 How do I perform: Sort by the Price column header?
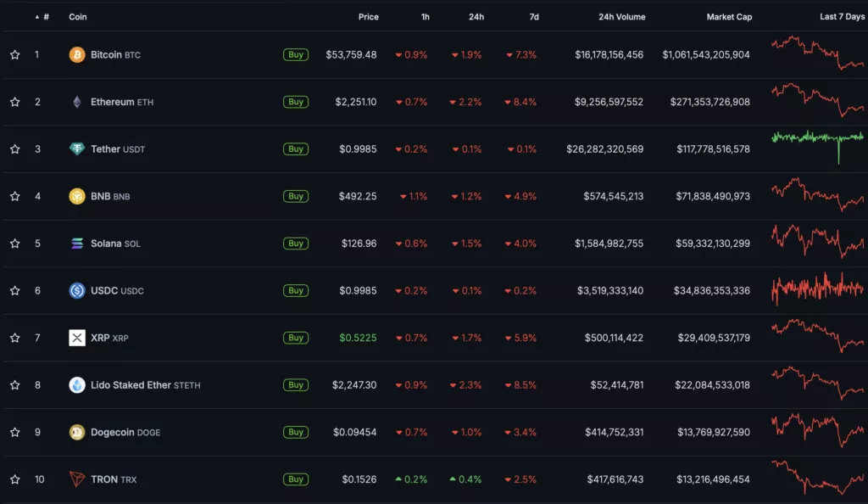[368, 17]
